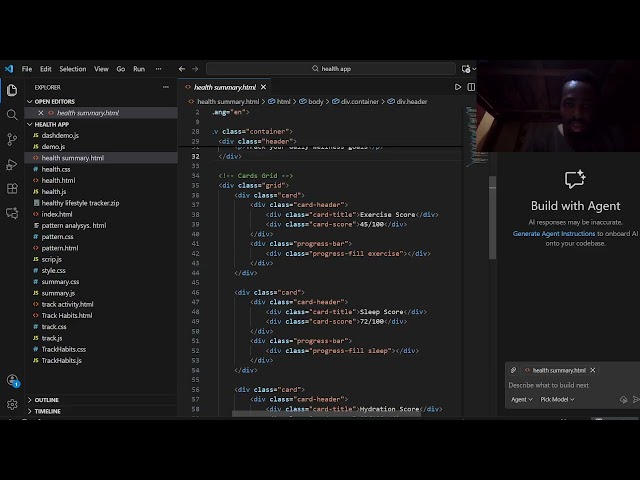Click the attach context paperclip icon
The image size is (640, 480).
coord(513,370)
